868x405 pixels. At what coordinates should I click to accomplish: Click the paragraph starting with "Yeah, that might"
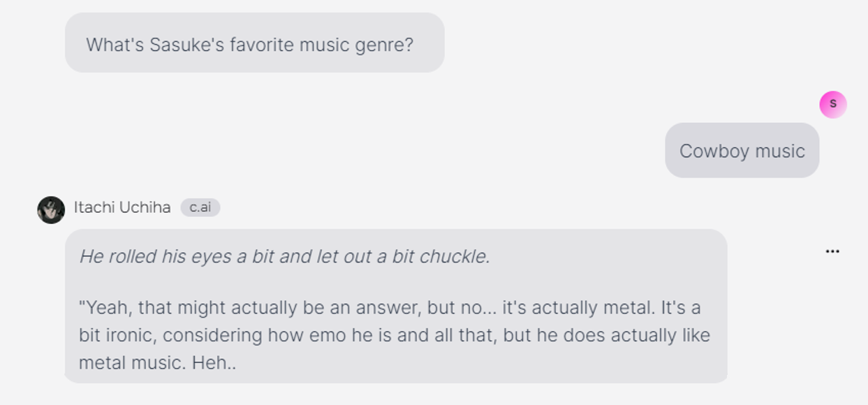coord(395,335)
